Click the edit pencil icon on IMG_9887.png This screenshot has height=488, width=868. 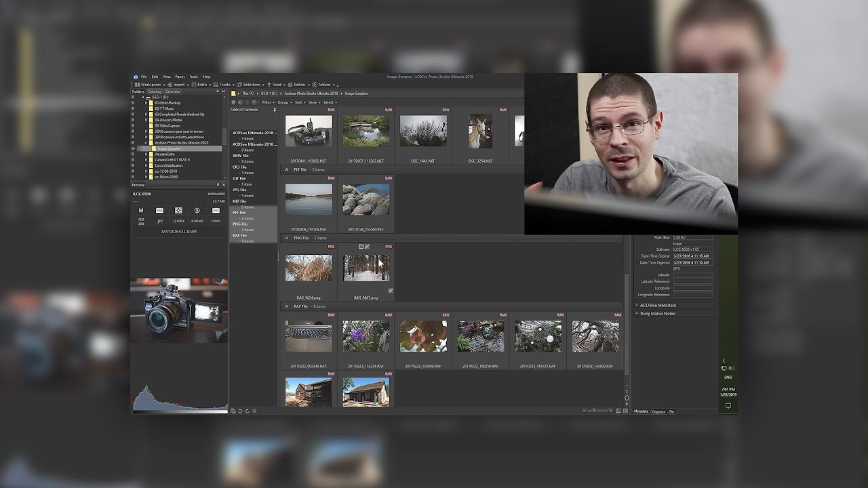click(367, 247)
